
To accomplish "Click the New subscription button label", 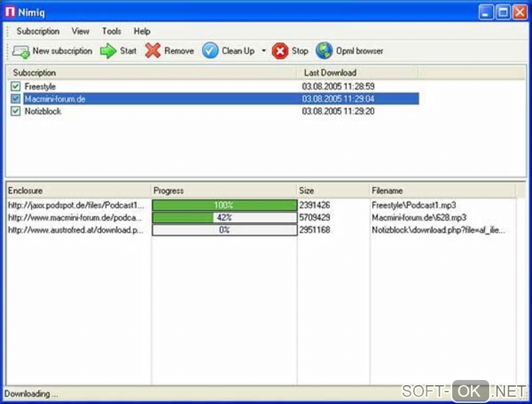I will point(63,51).
